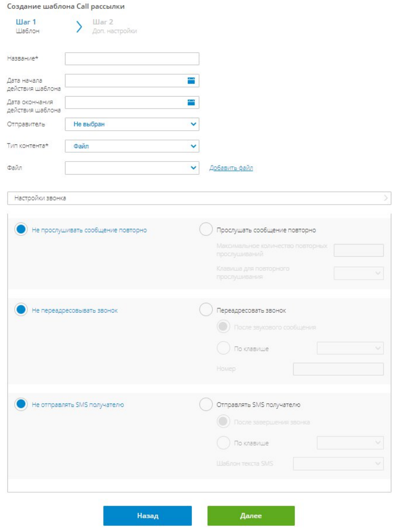Screen dimensions: 405x532
Task: Select 'Переадресовать звонок' radio option
Action: click(x=206, y=309)
